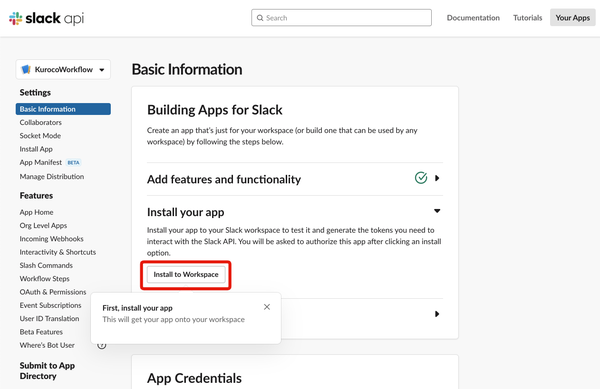Open Incoming Webhooks feature
600x389 pixels.
pyautogui.click(x=51, y=239)
